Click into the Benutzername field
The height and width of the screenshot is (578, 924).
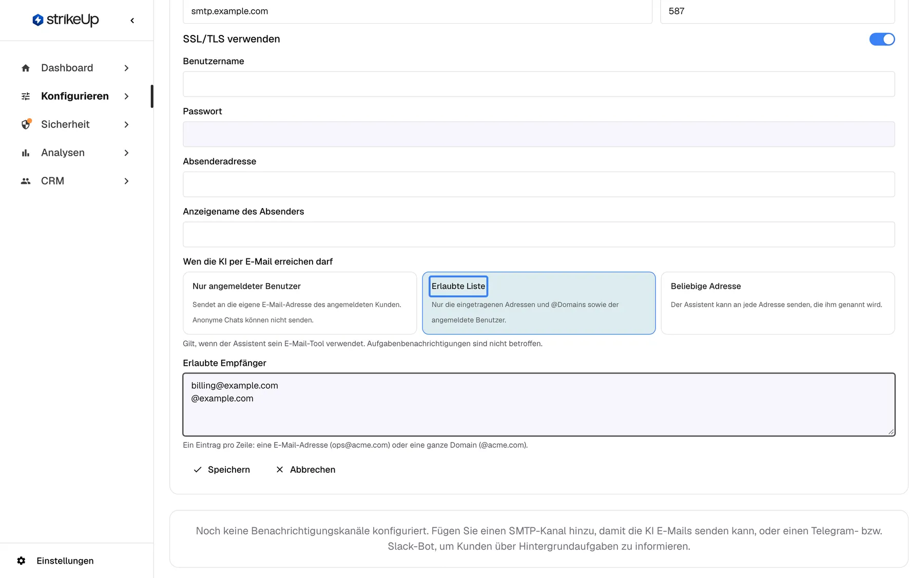[539, 84]
